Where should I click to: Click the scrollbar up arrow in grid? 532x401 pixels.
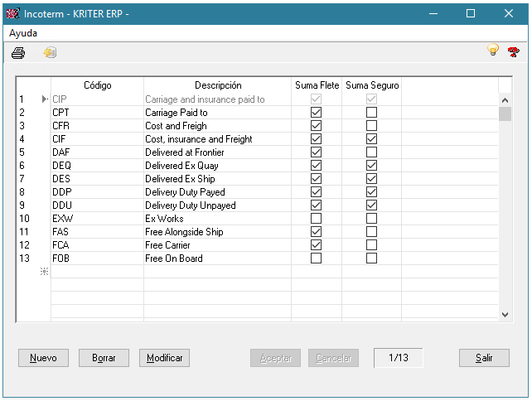[x=505, y=99]
